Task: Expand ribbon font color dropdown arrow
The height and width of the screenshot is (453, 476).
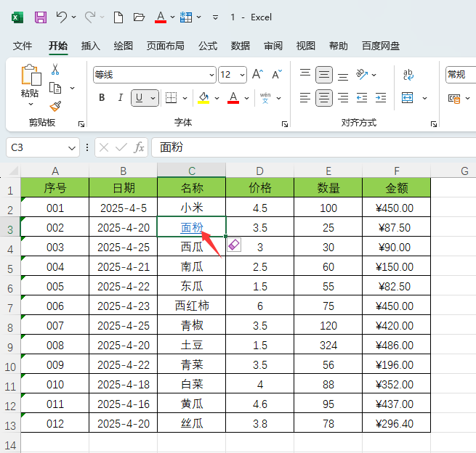Action: (246, 98)
